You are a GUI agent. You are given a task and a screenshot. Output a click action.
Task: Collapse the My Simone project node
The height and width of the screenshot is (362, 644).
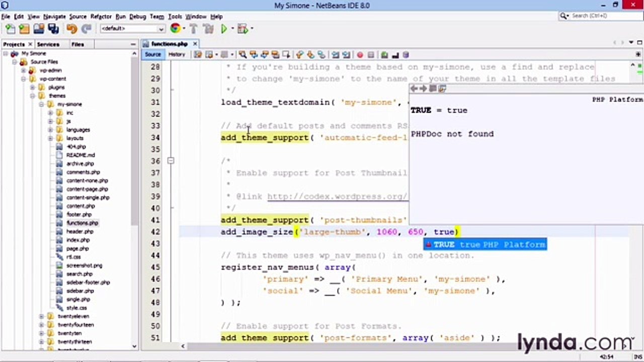click(6, 54)
